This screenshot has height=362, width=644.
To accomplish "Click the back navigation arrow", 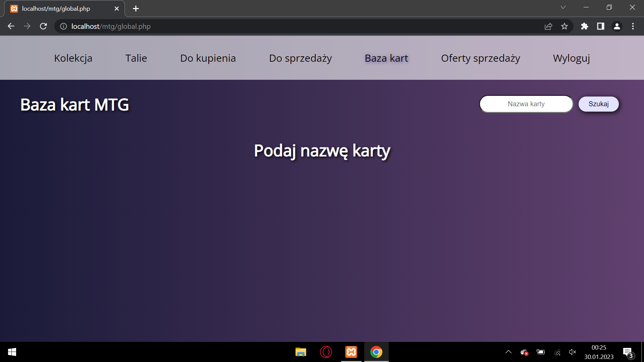I will 11,26.
